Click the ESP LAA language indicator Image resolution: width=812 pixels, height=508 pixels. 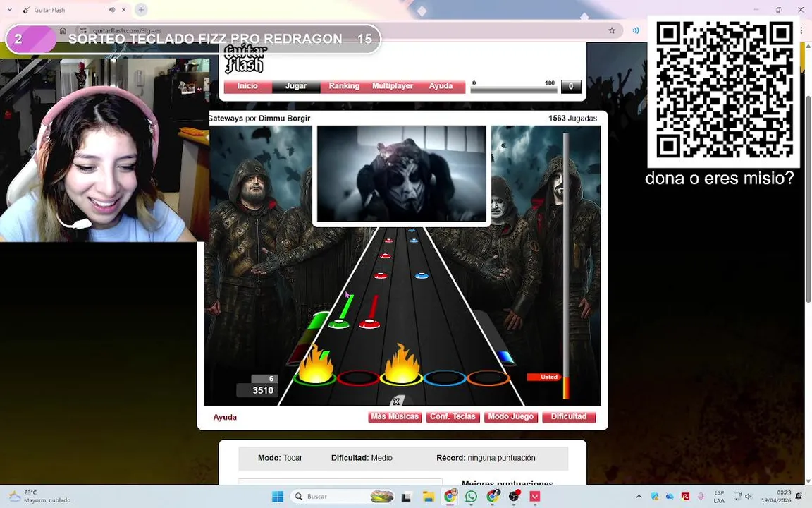pyautogui.click(x=719, y=497)
